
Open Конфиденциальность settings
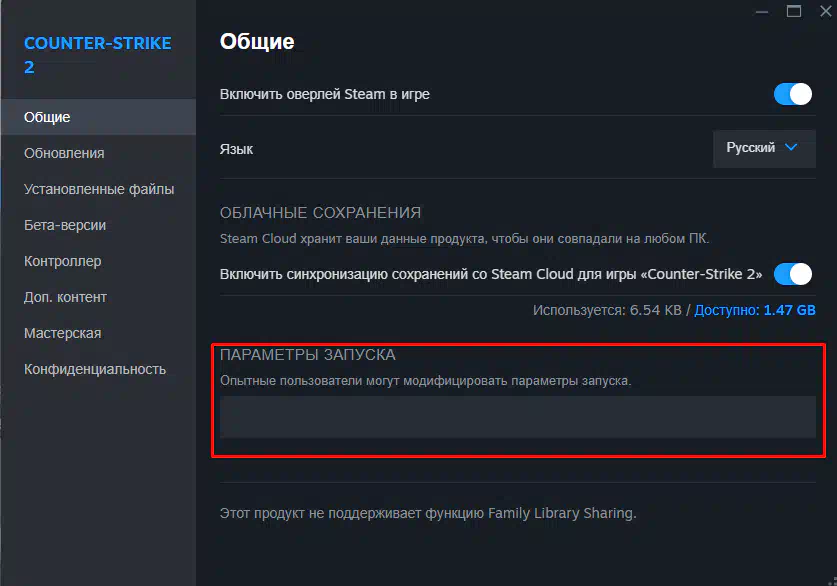pos(99,369)
